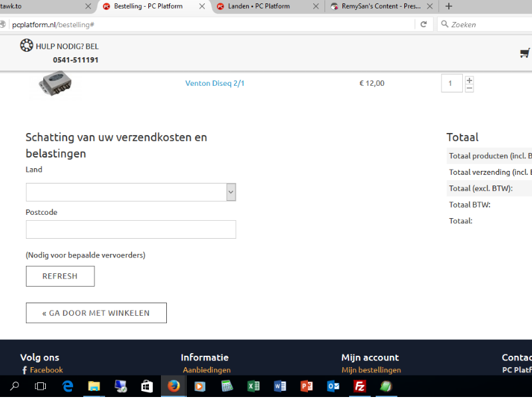Open Task View on the taskbar
The image size is (532, 399).
point(41,386)
